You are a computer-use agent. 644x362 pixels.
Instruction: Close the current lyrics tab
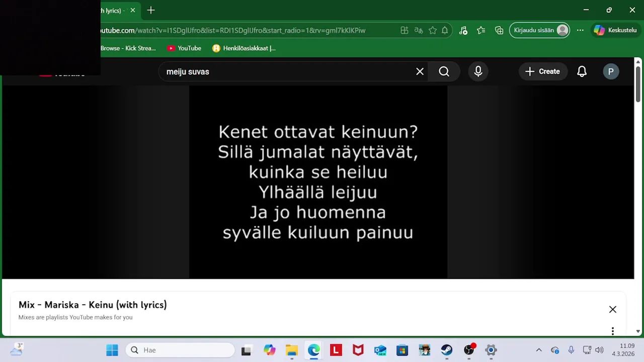(133, 10)
